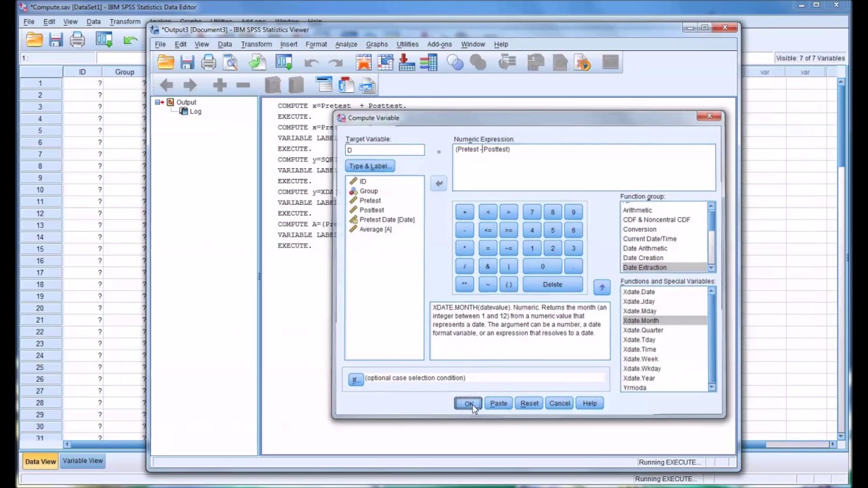This screenshot has height=488, width=868.
Task: Click the Help button in Compute Variable
Action: click(x=589, y=403)
